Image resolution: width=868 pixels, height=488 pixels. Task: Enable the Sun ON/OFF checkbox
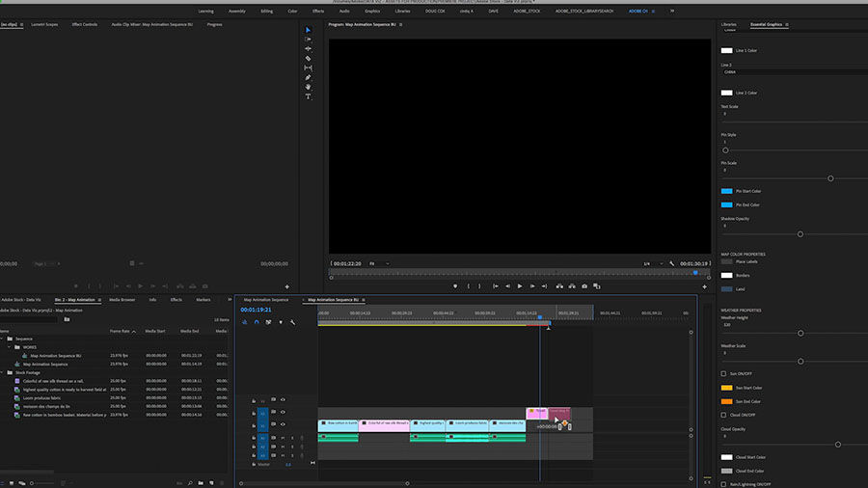[724, 373]
